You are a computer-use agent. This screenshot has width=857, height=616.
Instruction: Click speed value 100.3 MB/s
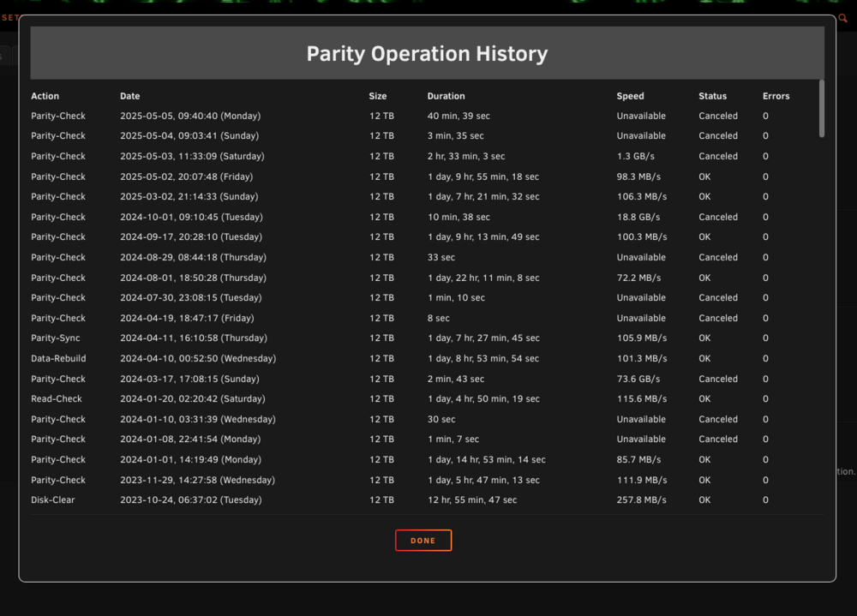[642, 236]
